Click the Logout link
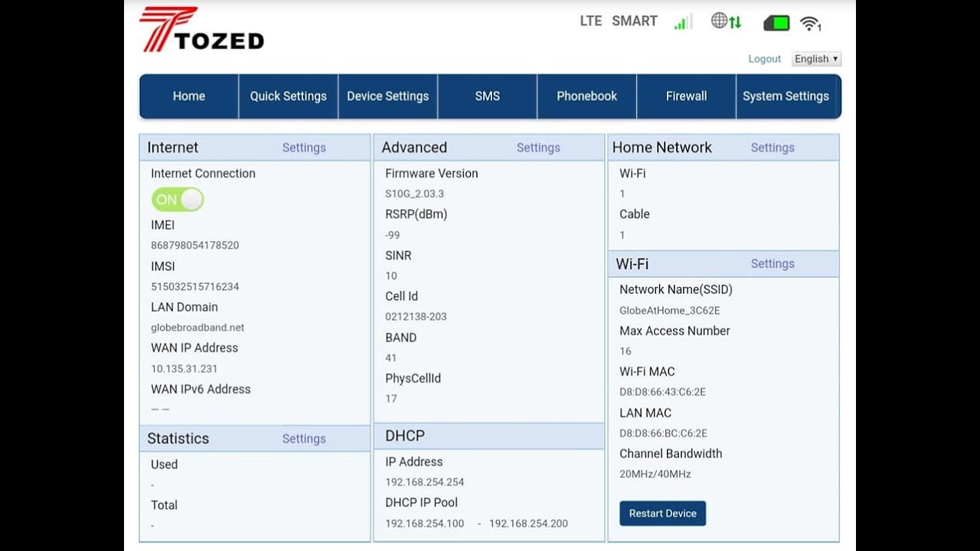 [764, 59]
